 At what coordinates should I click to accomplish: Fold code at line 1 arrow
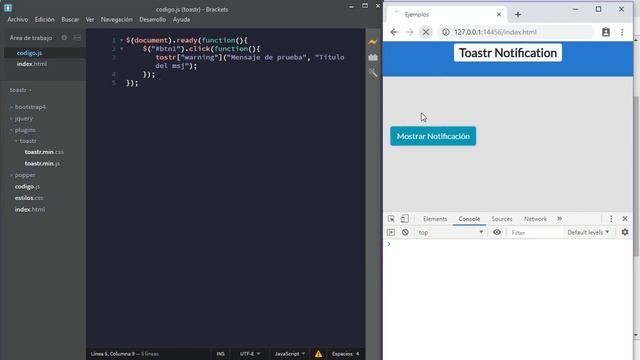(121, 40)
